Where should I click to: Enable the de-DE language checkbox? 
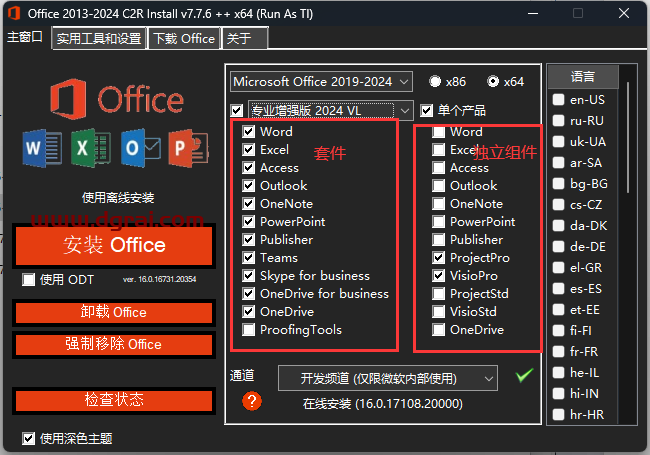[x=558, y=247]
